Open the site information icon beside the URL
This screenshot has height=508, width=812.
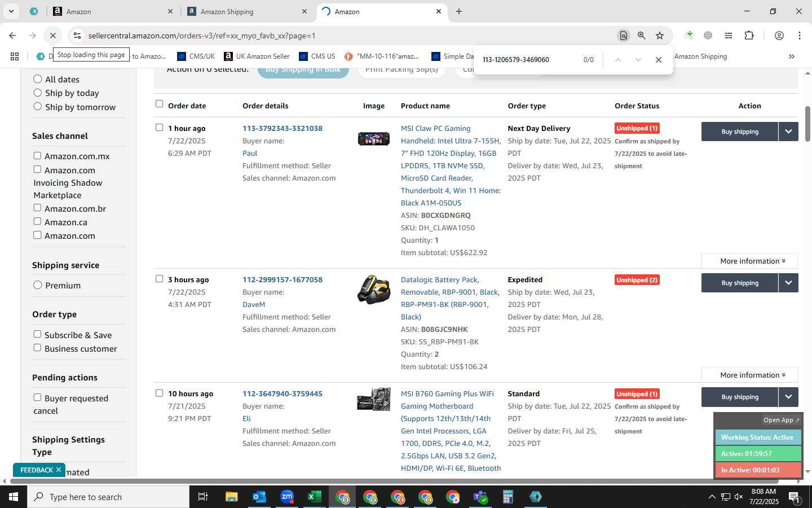77,36
